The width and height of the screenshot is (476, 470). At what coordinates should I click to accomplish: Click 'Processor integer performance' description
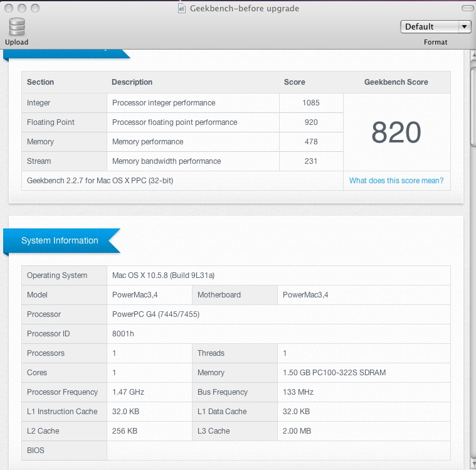pos(164,103)
